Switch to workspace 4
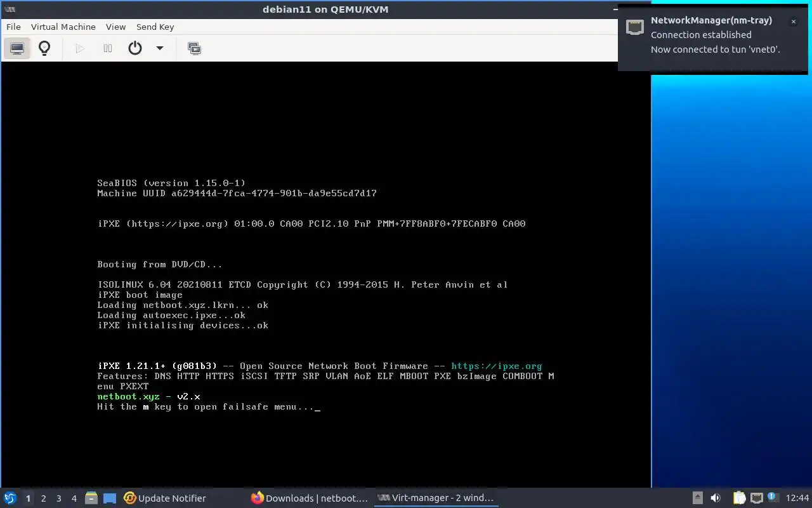This screenshot has width=812, height=508. point(74,498)
